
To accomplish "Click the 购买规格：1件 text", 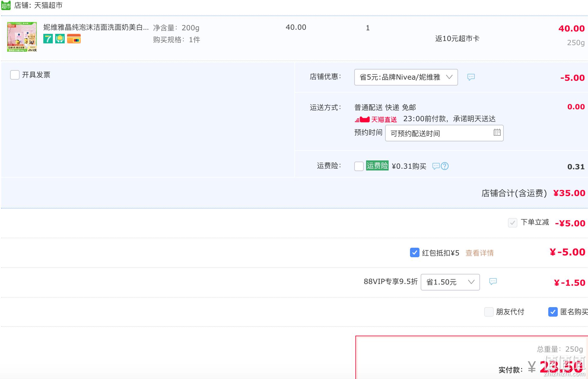I will pyautogui.click(x=177, y=40).
